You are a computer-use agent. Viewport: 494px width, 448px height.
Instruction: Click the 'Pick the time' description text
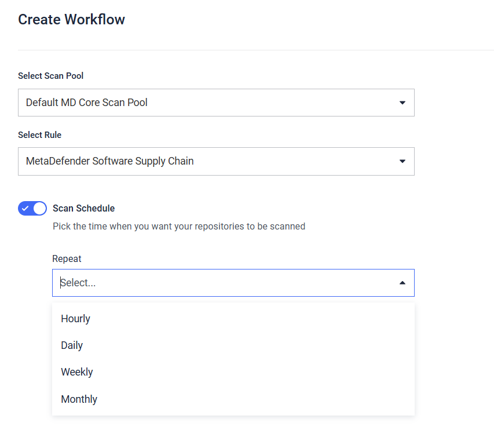179,227
